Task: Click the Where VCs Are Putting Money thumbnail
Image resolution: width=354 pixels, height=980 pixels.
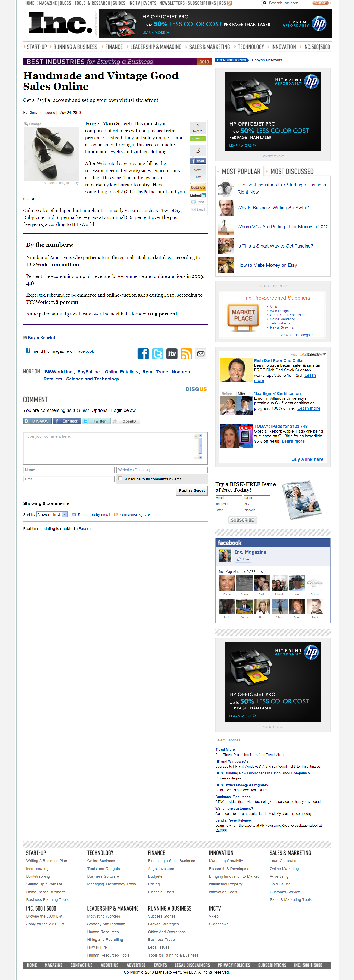Action: (226, 227)
